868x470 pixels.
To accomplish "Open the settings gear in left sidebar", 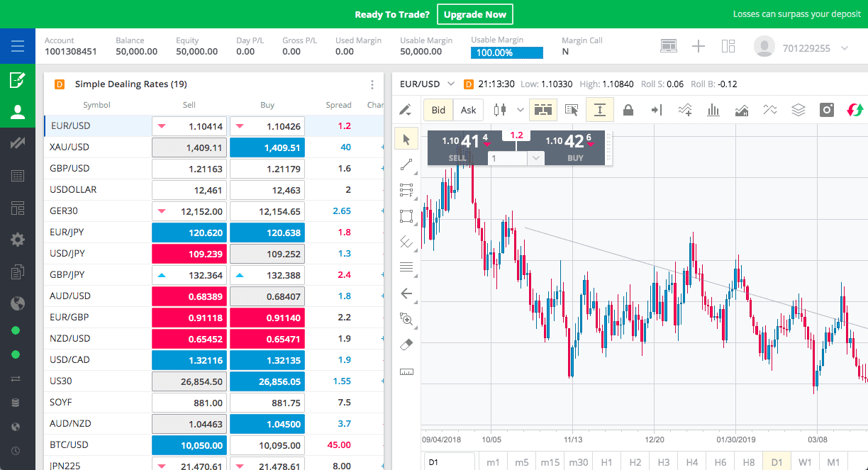I will (x=18, y=239).
